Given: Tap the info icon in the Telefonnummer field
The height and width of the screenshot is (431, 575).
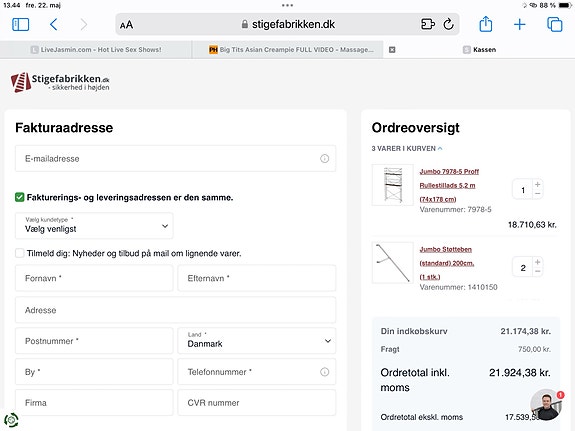Looking at the screenshot, I should point(325,372).
